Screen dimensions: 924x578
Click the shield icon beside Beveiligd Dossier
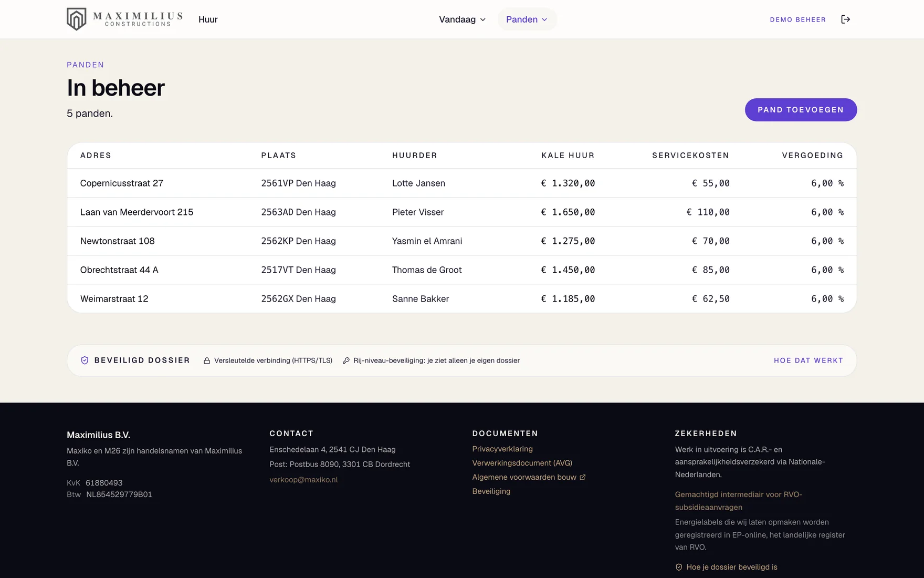pyautogui.click(x=85, y=360)
